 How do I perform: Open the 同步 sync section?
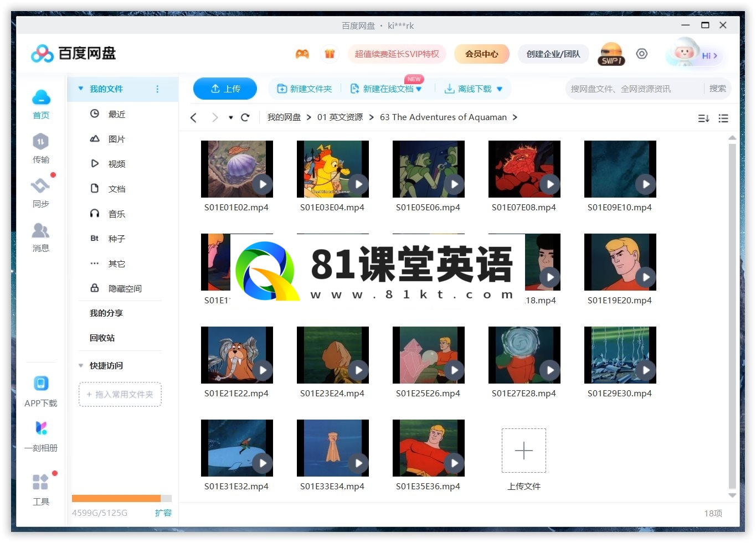[41, 193]
